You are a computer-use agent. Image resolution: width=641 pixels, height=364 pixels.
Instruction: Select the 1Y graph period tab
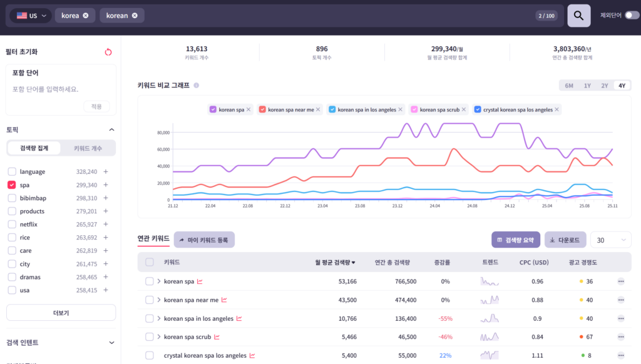[x=587, y=86]
